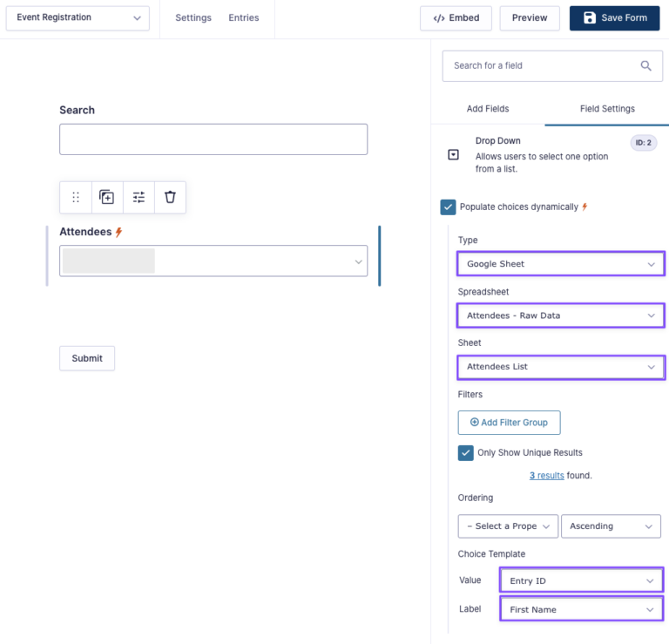
Task: Open the 3 results link
Action: click(546, 476)
